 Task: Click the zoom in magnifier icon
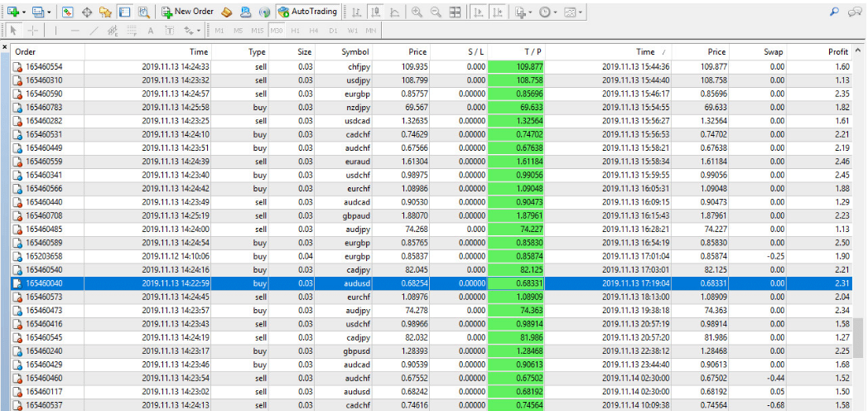pyautogui.click(x=416, y=12)
